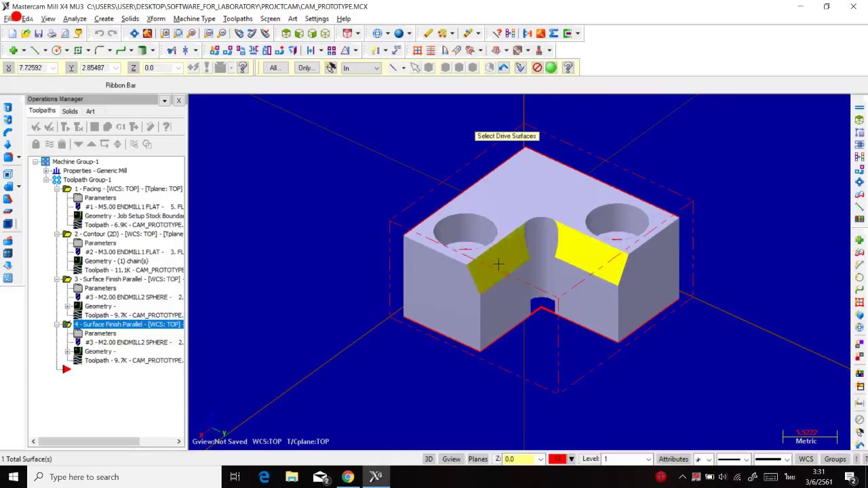Screen dimensions: 868x488
Task: Click the Create rectangle icon
Action: point(78,50)
